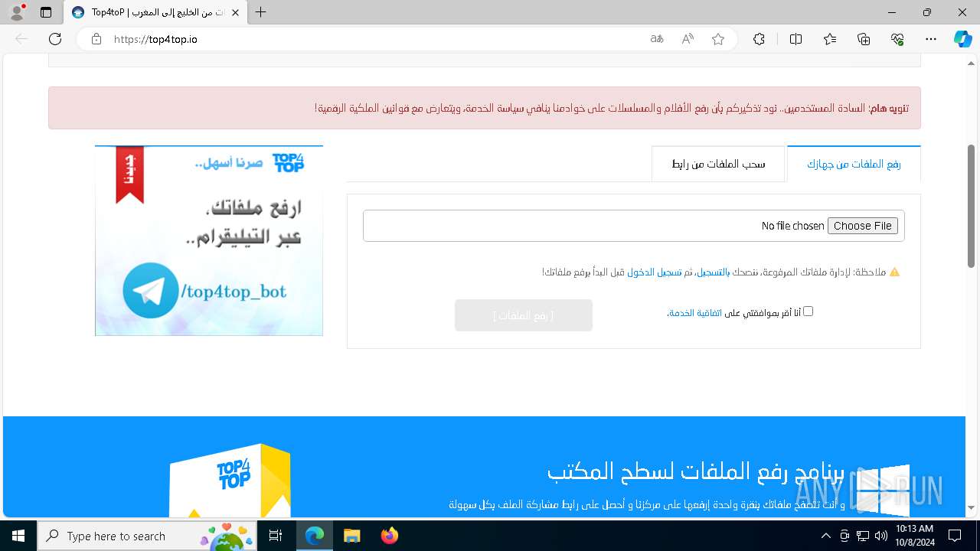Image resolution: width=980 pixels, height=551 pixels.
Task: Click the back navigation arrow
Action: [x=21, y=39]
